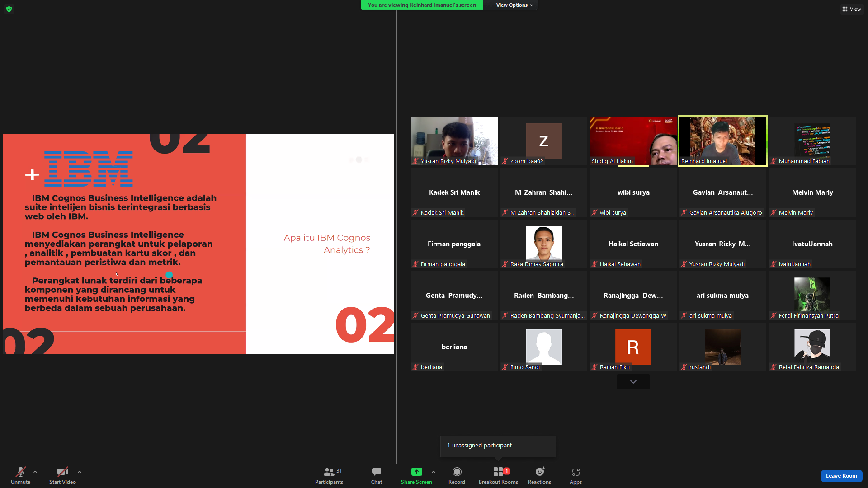This screenshot has height=488, width=868.
Task: Select wibi surya's tile
Action: click(633, 192)
